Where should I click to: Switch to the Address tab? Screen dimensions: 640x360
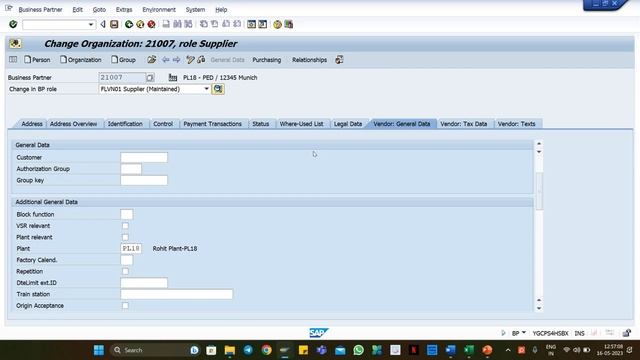[x=32, y=124]
